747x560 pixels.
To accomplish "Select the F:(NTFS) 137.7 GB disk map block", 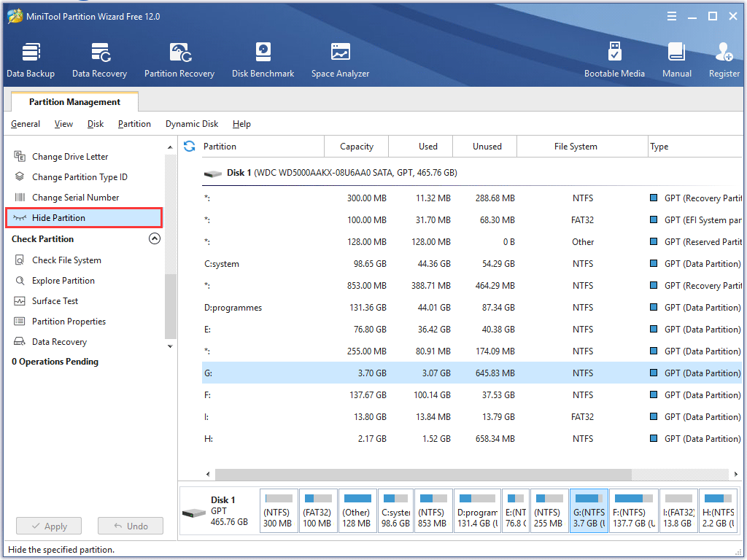I will coord(634,511).
